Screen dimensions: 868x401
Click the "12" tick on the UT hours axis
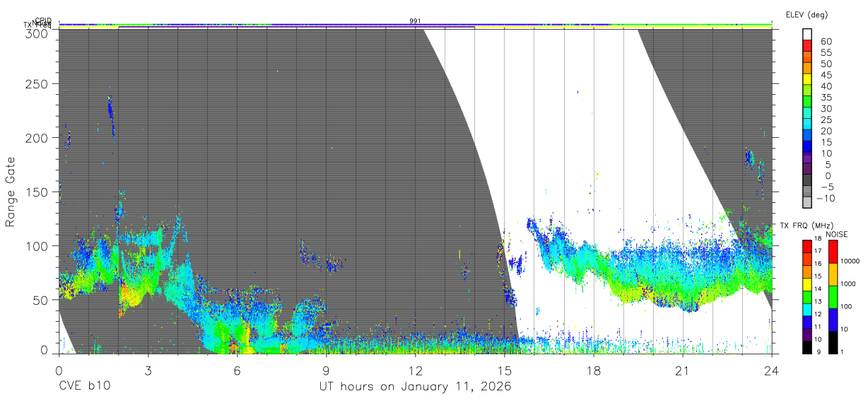(415, 370)
